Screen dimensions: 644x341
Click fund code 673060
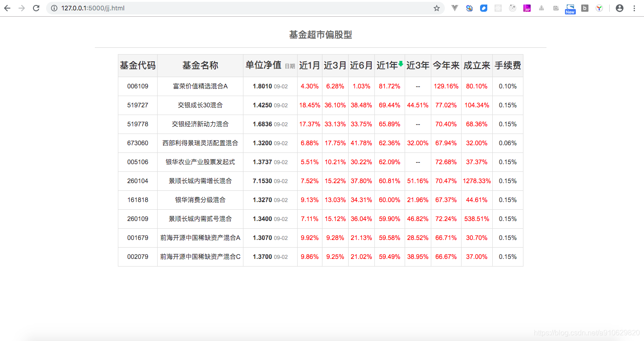pos(138,143)
